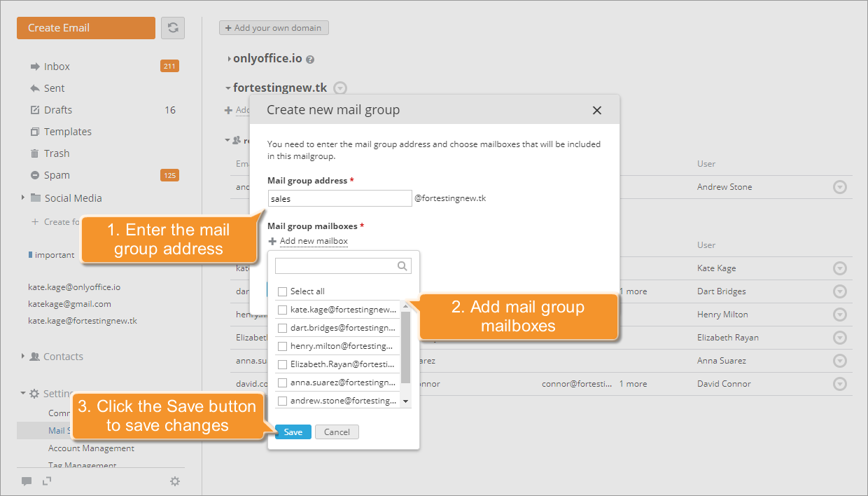868x496 pixels.
Task: Expand the onlyoffice.io domain
Action: pyautogui.click(x=228, y=58)
